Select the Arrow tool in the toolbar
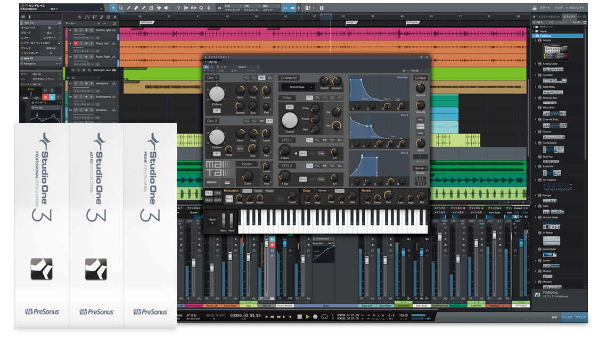The width and height of the screenshot is (607, 364). point(113,8)
